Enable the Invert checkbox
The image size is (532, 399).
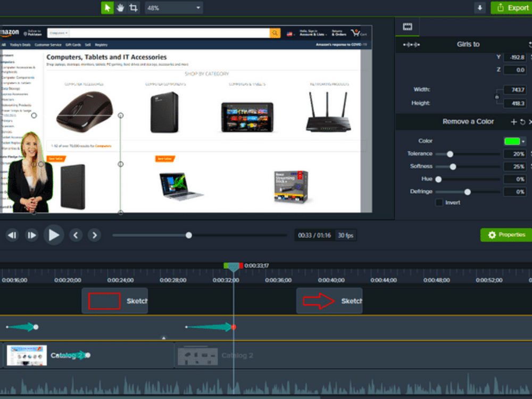pos(439,203)
